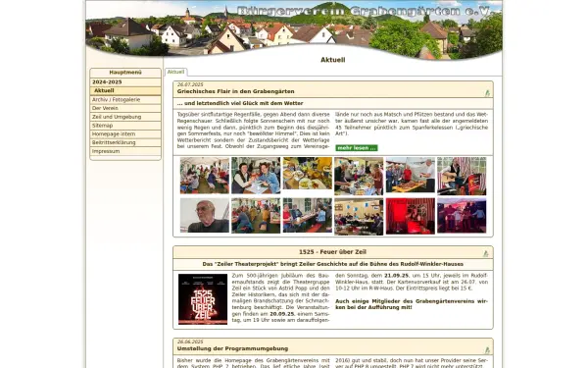Open the photo of food plates
The image size is (588, 368).
click(308, 173)
